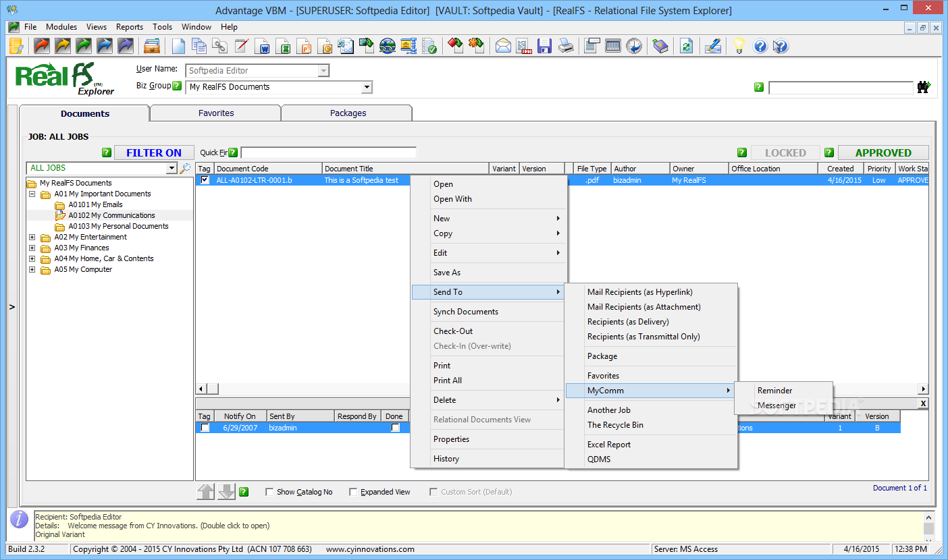This screenshot has width=948, height=560.
Task: Select Excel Report in Send To submenu
Action: click(x=651, y=445)
